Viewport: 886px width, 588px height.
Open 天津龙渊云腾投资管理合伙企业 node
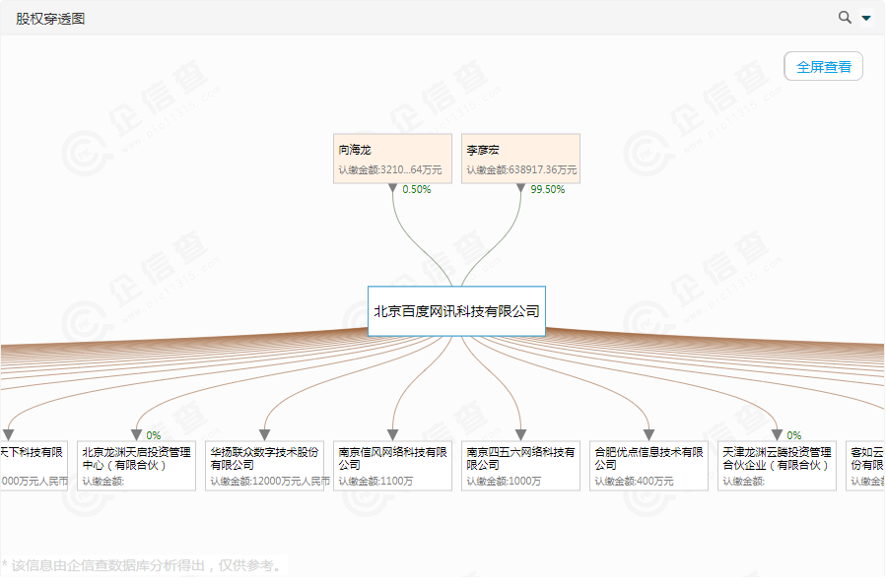777,466
